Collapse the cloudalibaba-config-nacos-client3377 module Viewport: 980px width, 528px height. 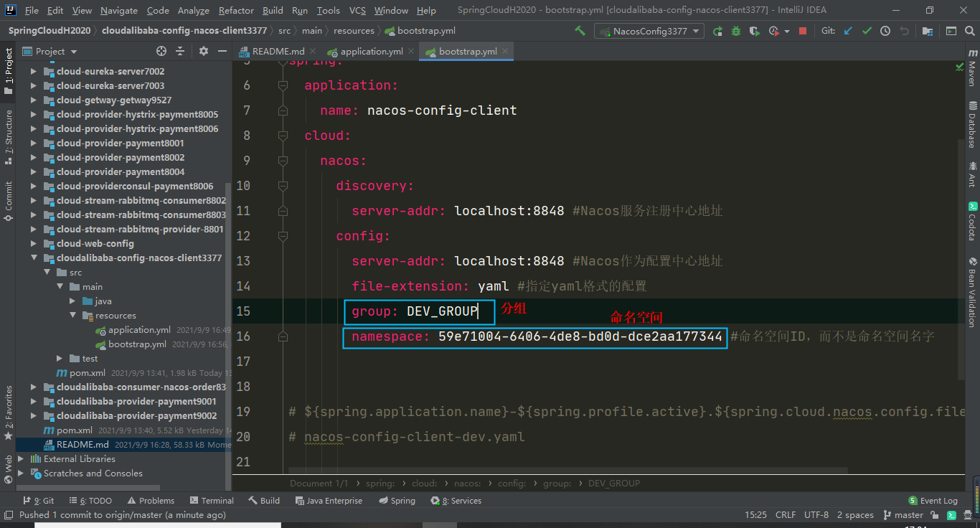(x=34, y=258)
